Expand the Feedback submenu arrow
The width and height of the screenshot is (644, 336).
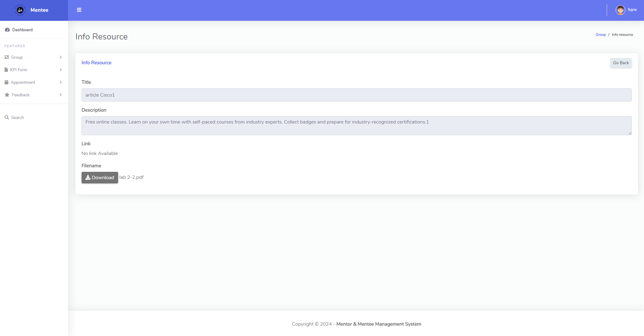[61, 95]
